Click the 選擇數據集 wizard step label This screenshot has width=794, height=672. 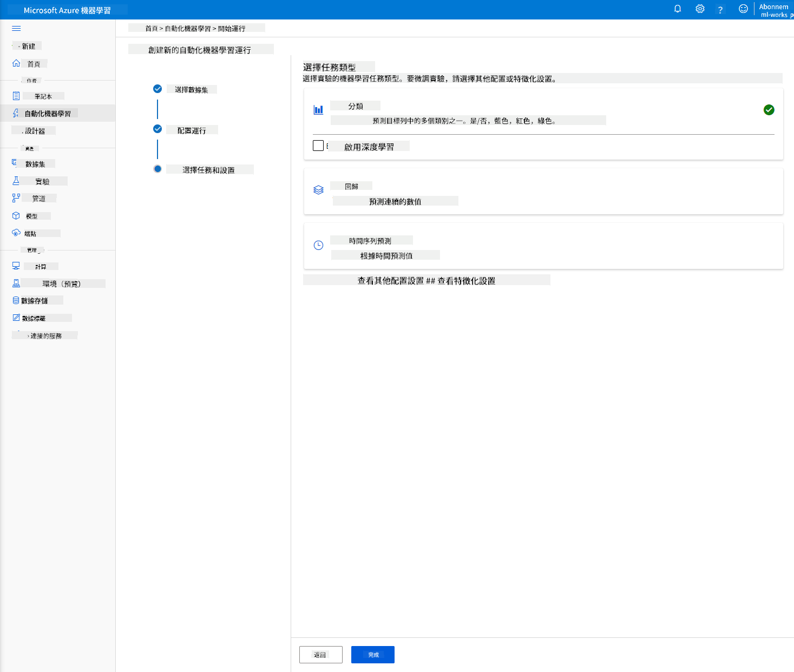click(x=192, y=89)
